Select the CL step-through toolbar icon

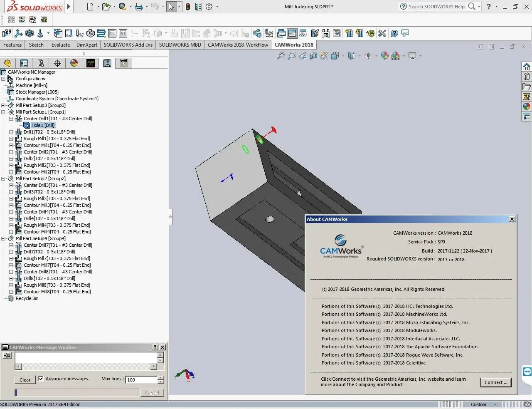click(112, 33)
